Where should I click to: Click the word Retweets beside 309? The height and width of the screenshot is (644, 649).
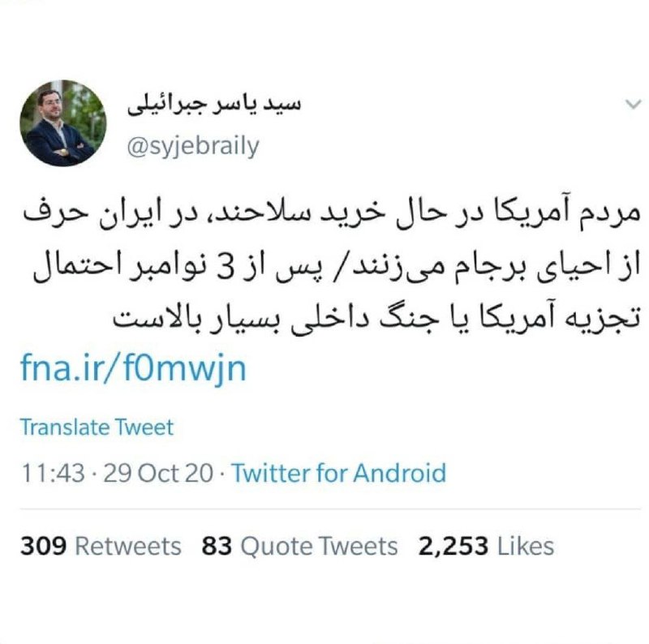(128, 546)
